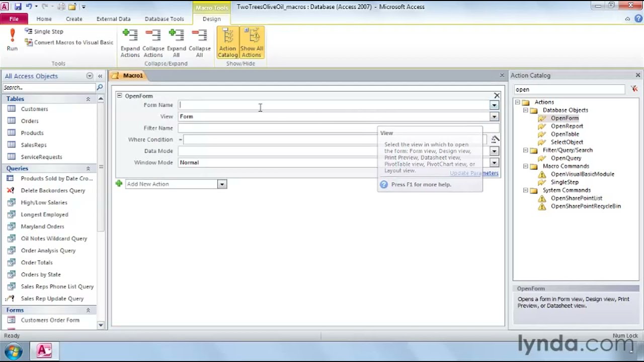Select the Orders table
644x362 pixels.
(30, 121)
